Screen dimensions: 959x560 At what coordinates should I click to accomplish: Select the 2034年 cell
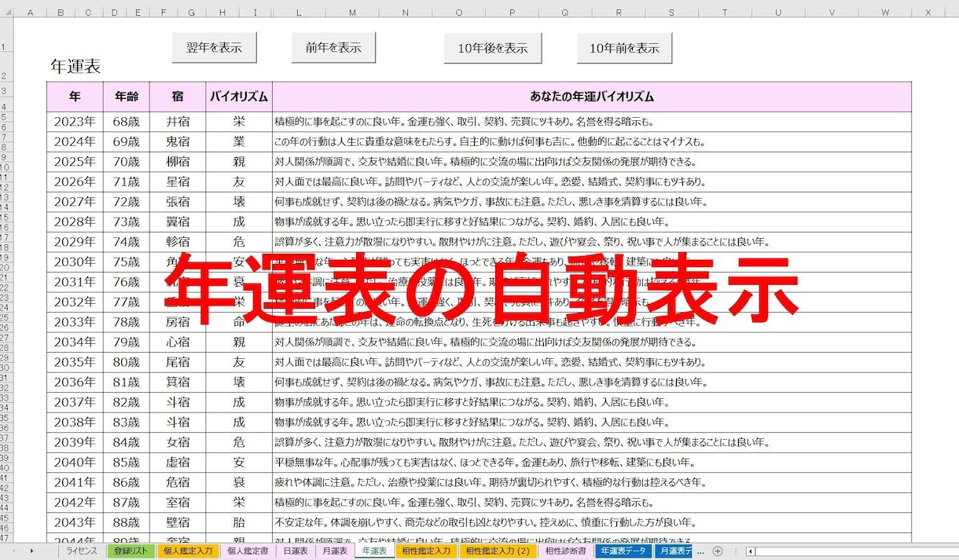pyautogui.click(x=75, y=342)
